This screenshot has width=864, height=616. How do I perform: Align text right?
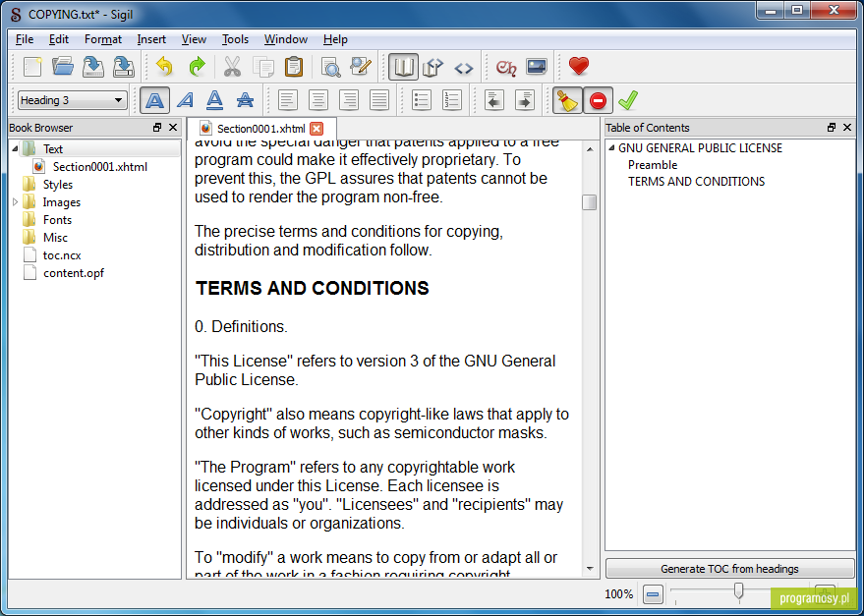(x=349, y=100)
